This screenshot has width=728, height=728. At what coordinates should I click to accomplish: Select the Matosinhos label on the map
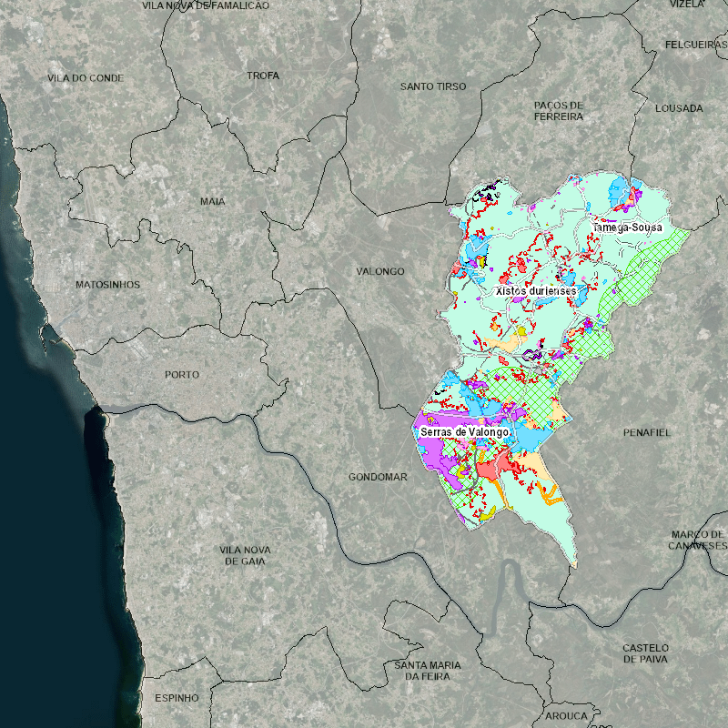[x=107, y=285]
